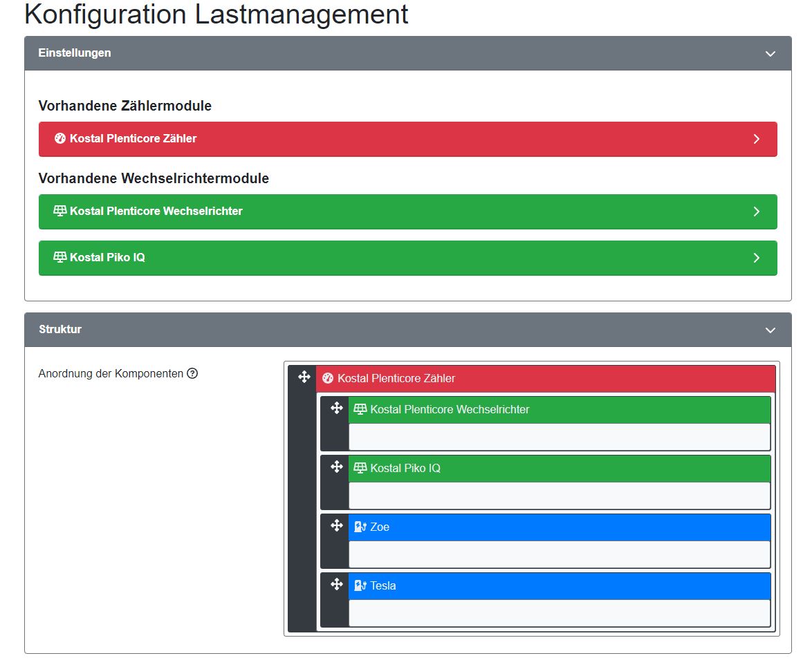Expand Kostal Plenticore Zähler module chevron
This screenshot has width=812, height=667.
pyautogui.click(x=757, y=139)
